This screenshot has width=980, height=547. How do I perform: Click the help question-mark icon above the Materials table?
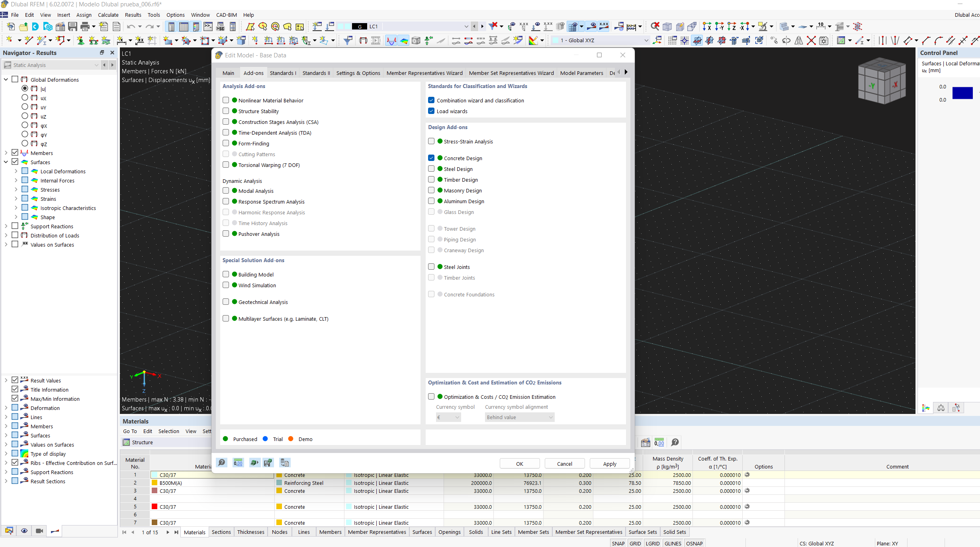[674, 443]
